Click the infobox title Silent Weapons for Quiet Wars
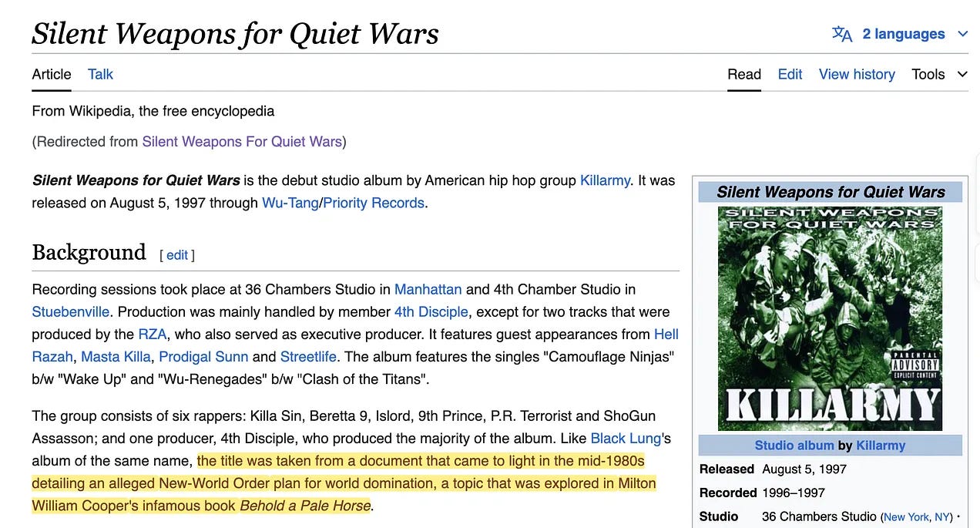980x528 pixels. pyautogui.click(x=831, y=192)
